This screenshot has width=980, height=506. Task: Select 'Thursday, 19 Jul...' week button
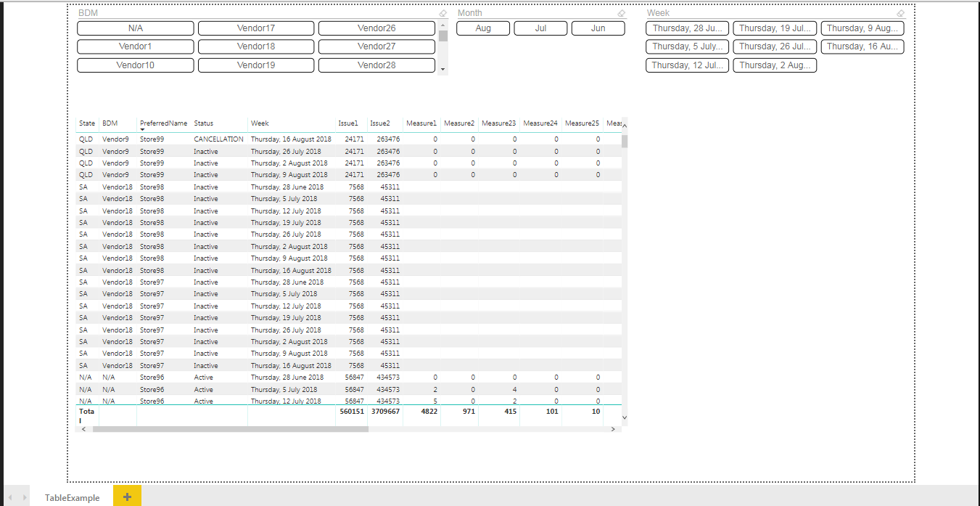click(x=775, y=28)
